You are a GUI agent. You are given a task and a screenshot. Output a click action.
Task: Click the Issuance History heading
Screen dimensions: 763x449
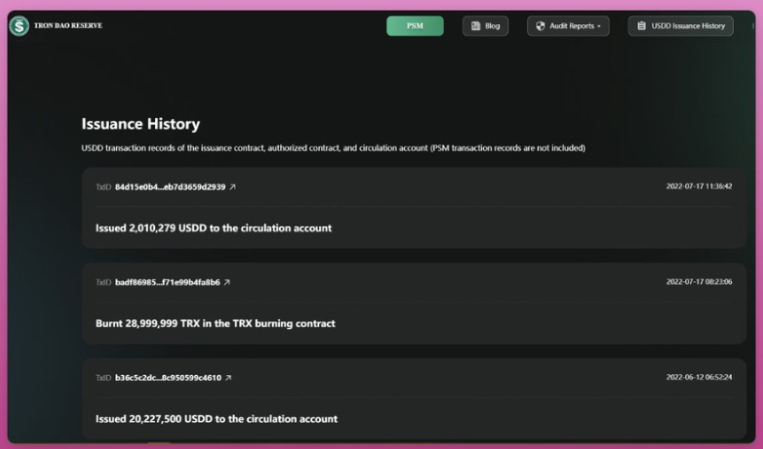coord(141,124)
